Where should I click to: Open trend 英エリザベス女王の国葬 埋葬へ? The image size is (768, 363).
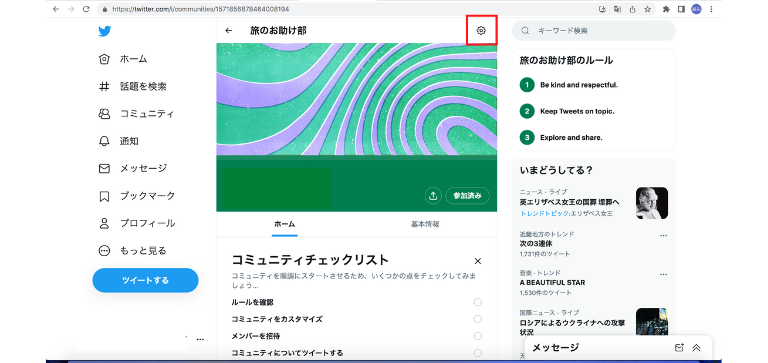tap(570, 202)
